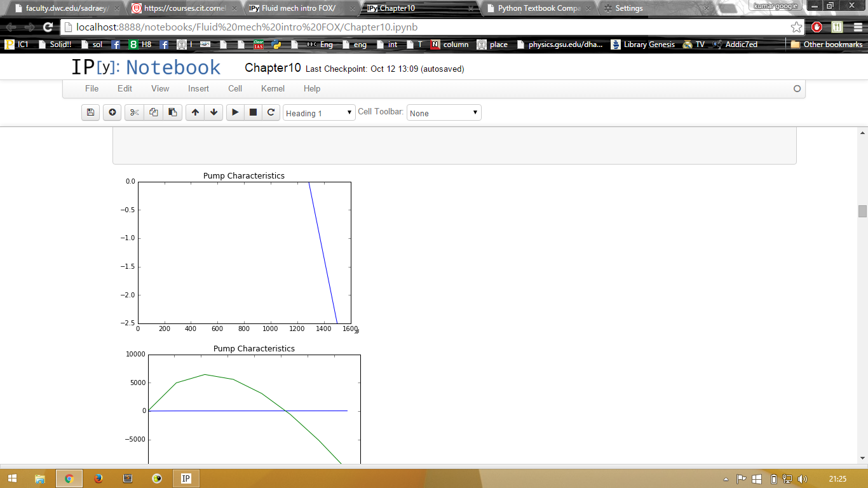Click the IP[y]: Notebook logo link
Viewport: 868px width, 488px height.
pos(146,67)
